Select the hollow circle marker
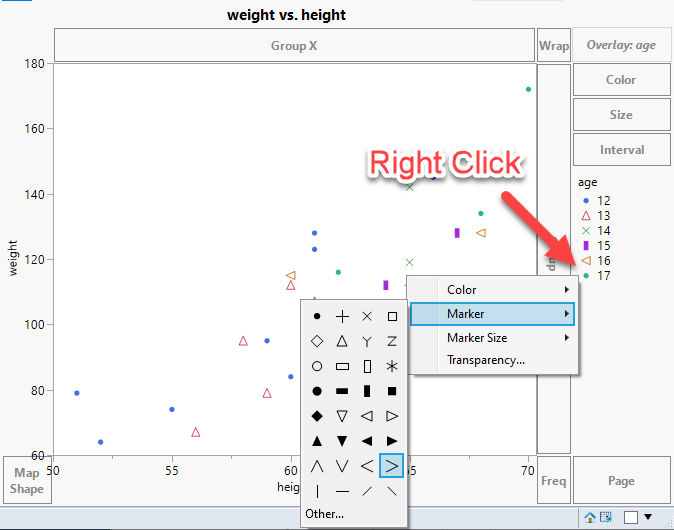The width and height of the screenshot is (674, 530). [317, 367]
